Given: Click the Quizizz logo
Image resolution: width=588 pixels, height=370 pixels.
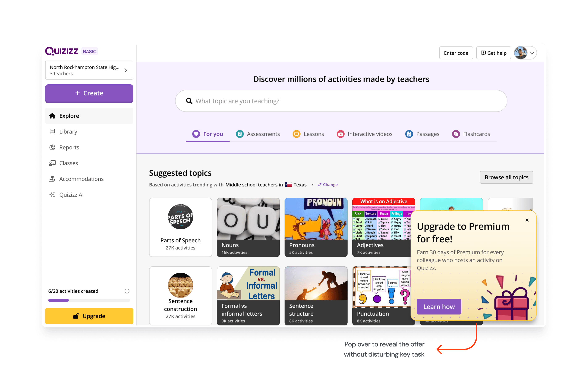Looking at the screenshot, I should 62,51.
